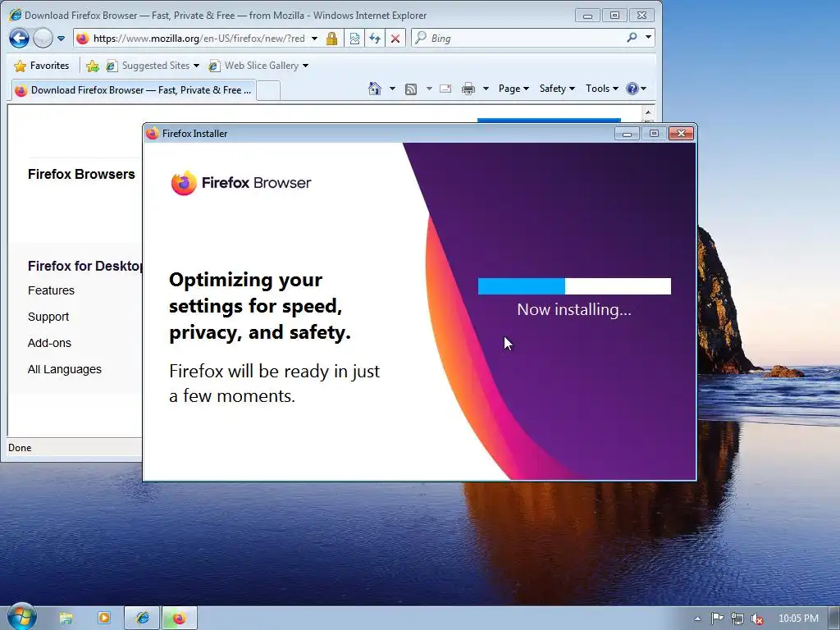Open the Safety menu
This screenshot has height=630, width=840.
coord(557,89)
